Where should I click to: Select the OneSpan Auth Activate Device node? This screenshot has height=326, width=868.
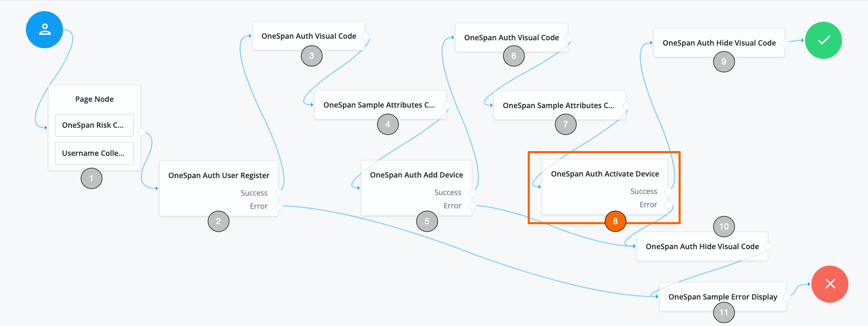pyautogui.click(x=604, y=174)
